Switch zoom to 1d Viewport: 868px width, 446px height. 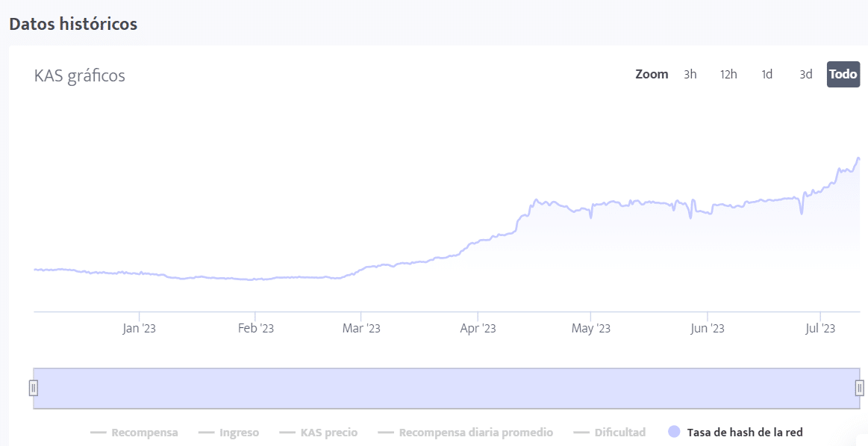coord(767,75)
